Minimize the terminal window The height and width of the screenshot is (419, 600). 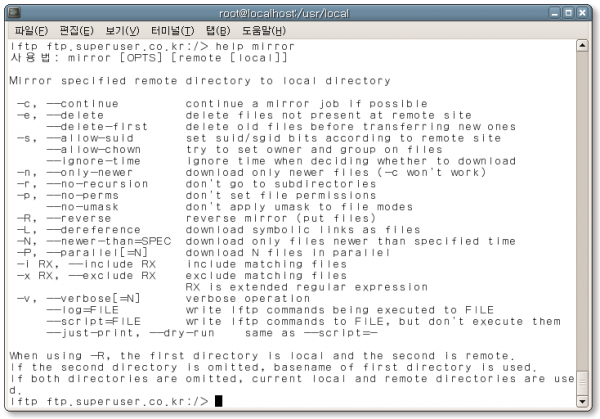[554, 13]
